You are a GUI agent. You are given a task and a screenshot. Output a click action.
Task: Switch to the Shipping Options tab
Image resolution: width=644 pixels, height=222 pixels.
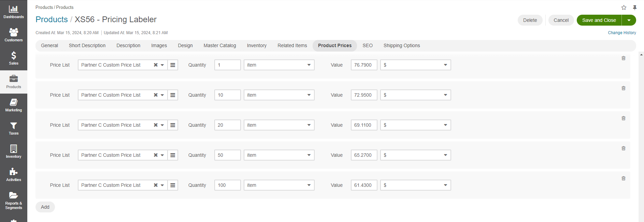click(401, 45)
